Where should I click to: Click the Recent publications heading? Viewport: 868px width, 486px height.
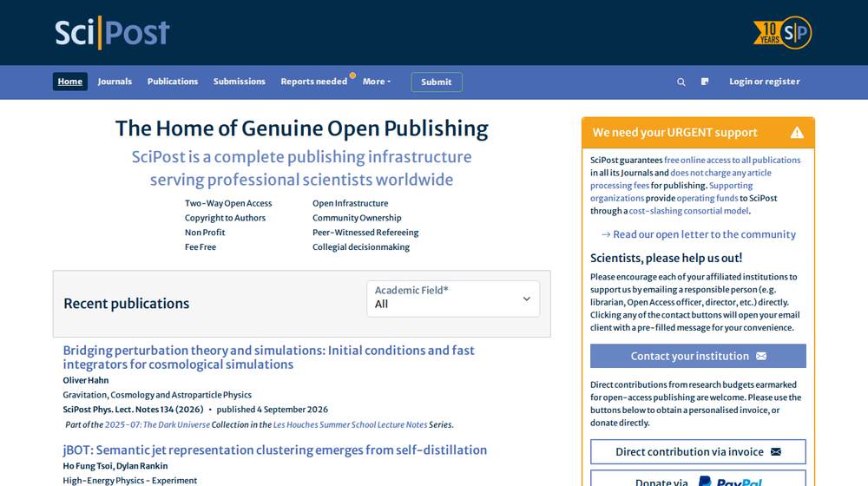pyautogui.click(x=126, y=304)
